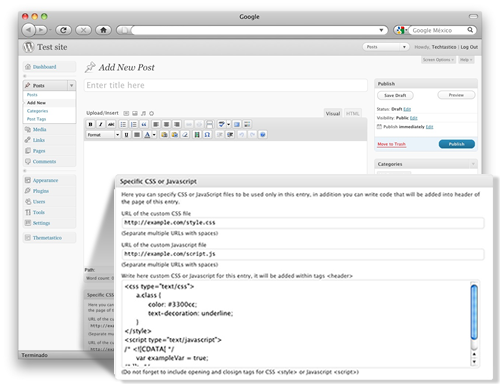Insert embedded media icon
Image resolution: width=500 pixels, height=384 pixels.
197,135
